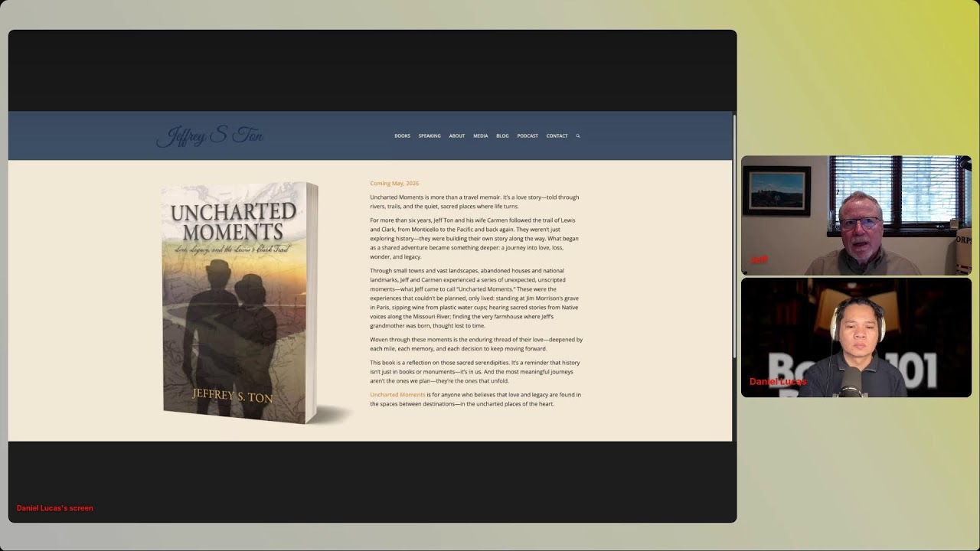Open the PODCAST menu item
The height and width of the screenshot is (551, 980).
tap(528, 136)
